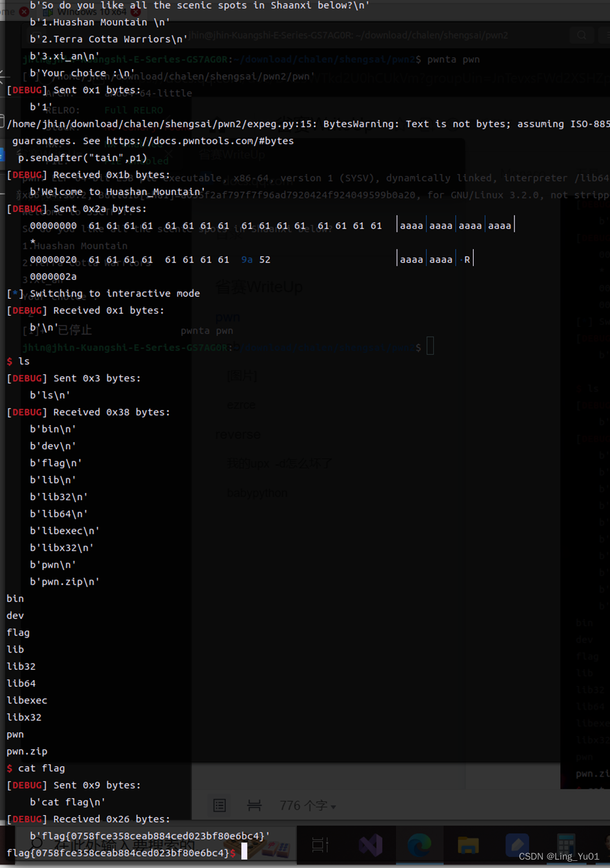The image size is (610, 868).
Task: Click the 'pwn.zip' entry in ls output
Action: (26, 751)
